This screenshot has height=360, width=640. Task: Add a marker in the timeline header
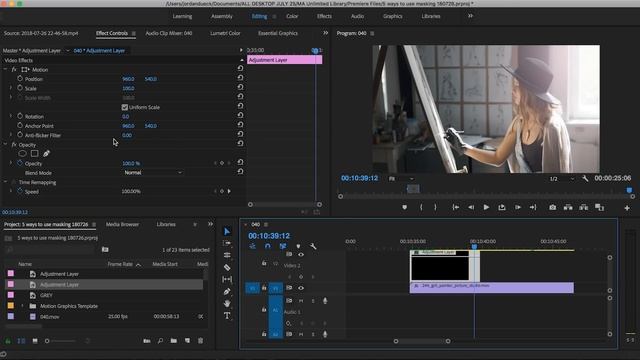pos(298,246)
